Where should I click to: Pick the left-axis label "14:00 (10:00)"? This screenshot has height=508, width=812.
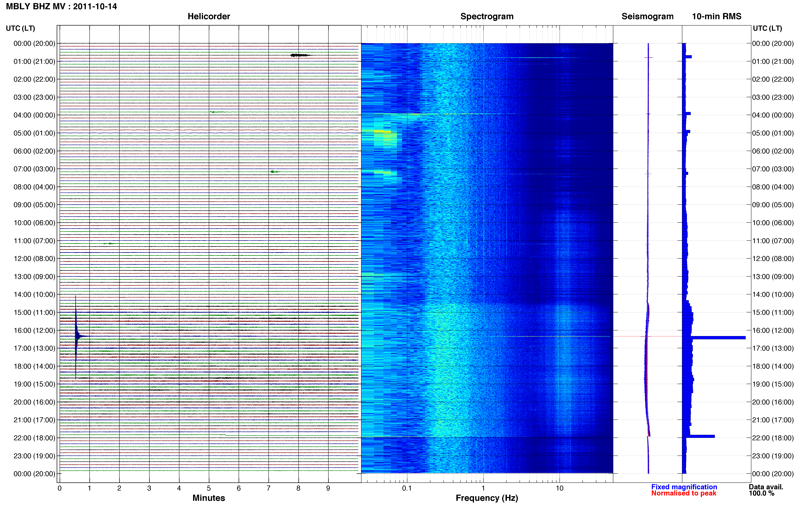(35, 295)
